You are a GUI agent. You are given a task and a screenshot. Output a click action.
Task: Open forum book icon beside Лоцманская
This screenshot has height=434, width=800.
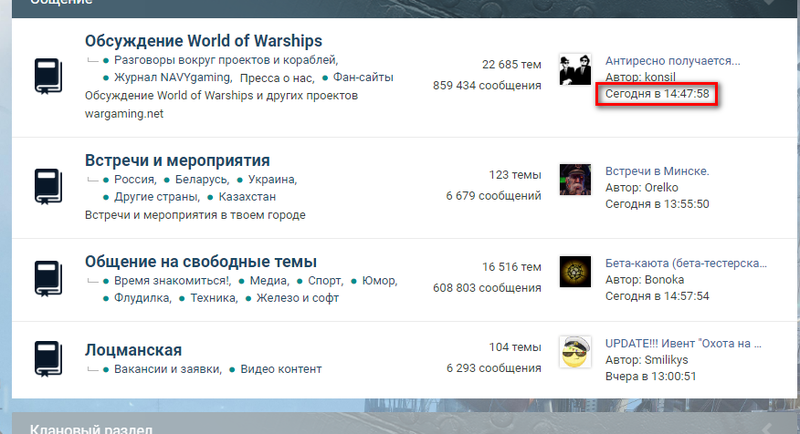tap(48, 359)
